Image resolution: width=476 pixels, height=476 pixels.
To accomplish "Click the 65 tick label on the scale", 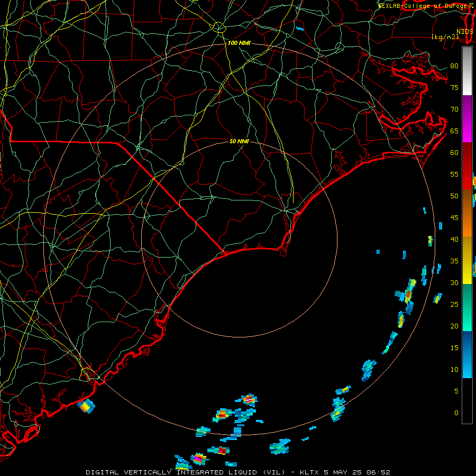I will 454,131.
